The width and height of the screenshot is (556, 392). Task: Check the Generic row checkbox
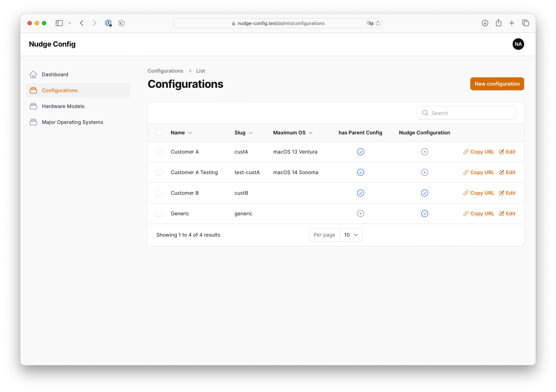click(x=159, y=214)
